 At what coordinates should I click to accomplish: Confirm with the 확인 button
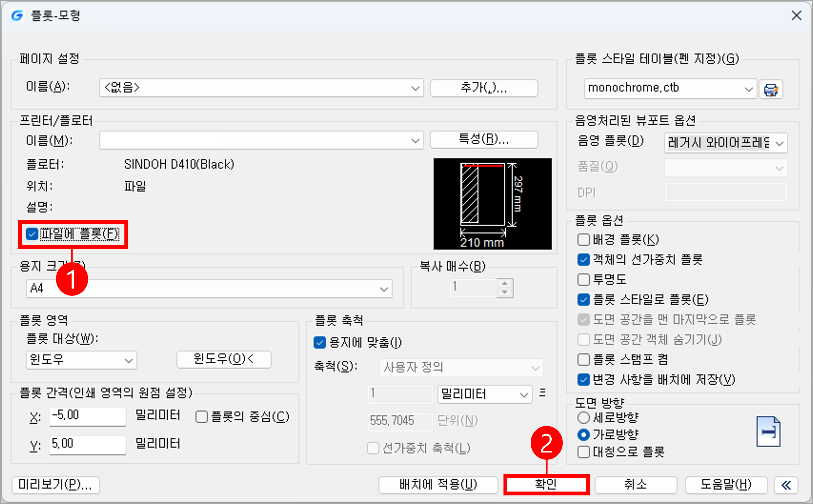coord(546,485)
